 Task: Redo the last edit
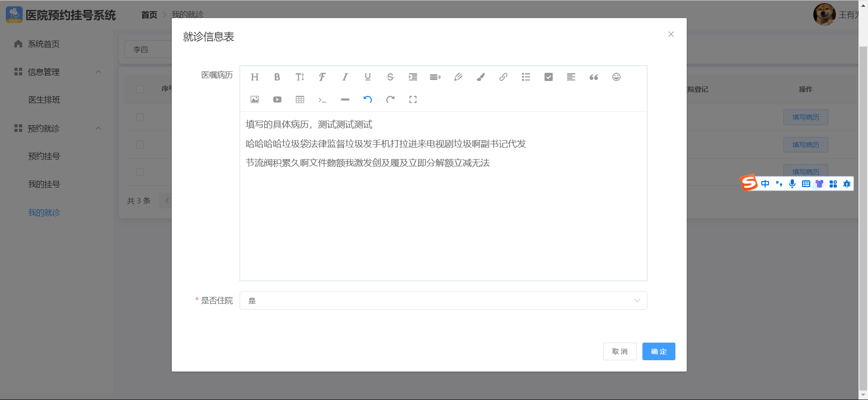pos(390,99)
